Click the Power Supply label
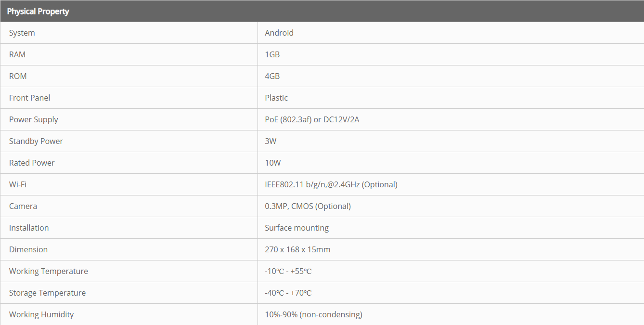This screenshot has height=325, width=644. (34, 119)
